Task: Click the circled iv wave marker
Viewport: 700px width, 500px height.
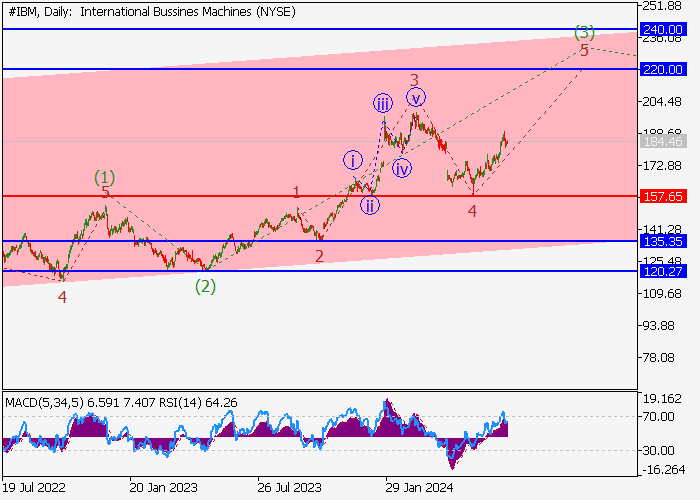Action: 402,169
